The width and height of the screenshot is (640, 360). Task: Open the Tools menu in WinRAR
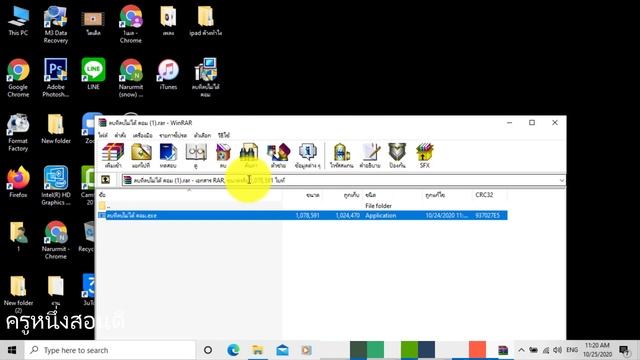coord(142,135)
